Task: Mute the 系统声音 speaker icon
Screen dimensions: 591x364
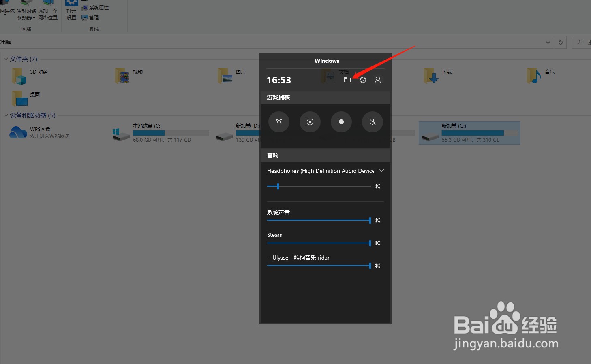Action: coord(377,220)
